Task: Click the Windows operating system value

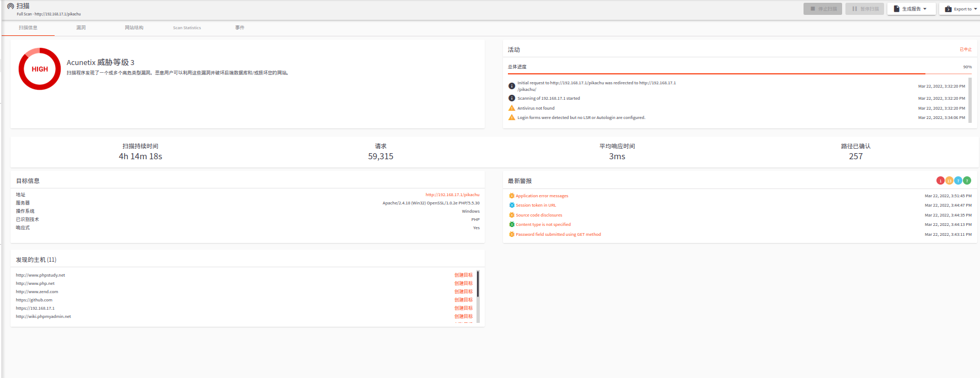Action: 470,211
